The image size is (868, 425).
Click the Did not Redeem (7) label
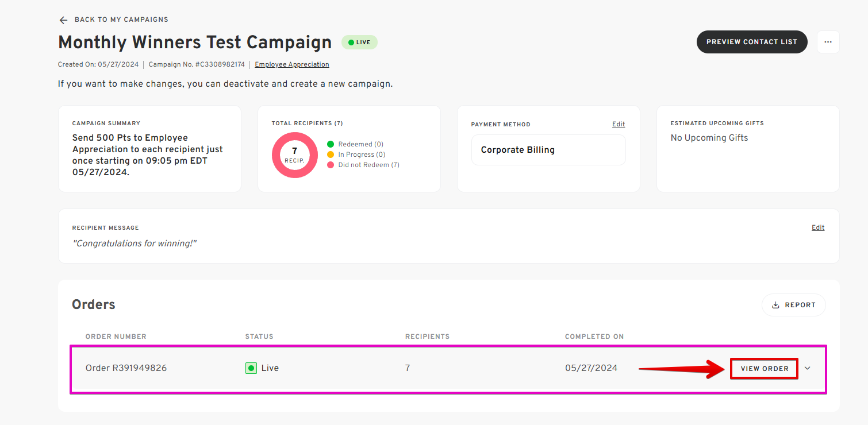tap(369, 165)
